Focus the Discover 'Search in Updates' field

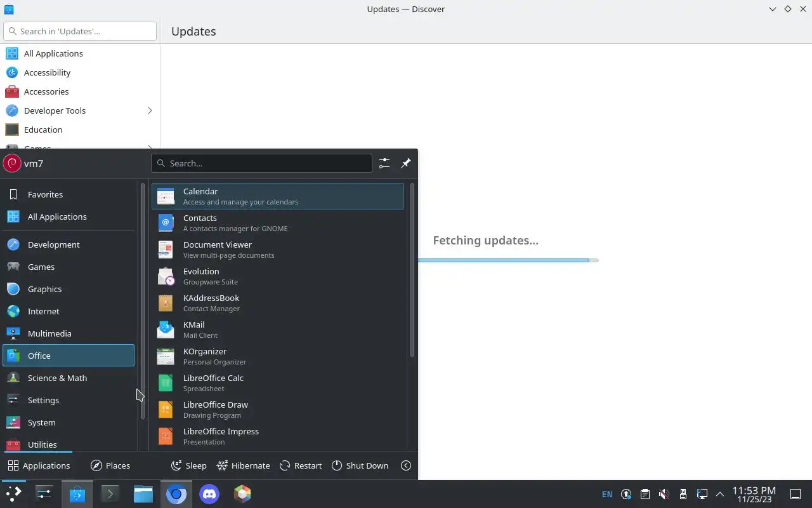click(x=80, y=31)
